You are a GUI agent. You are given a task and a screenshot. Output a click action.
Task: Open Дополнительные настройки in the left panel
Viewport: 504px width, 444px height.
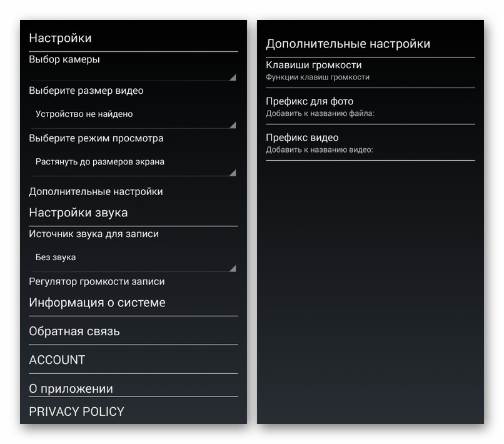[96, 191]
